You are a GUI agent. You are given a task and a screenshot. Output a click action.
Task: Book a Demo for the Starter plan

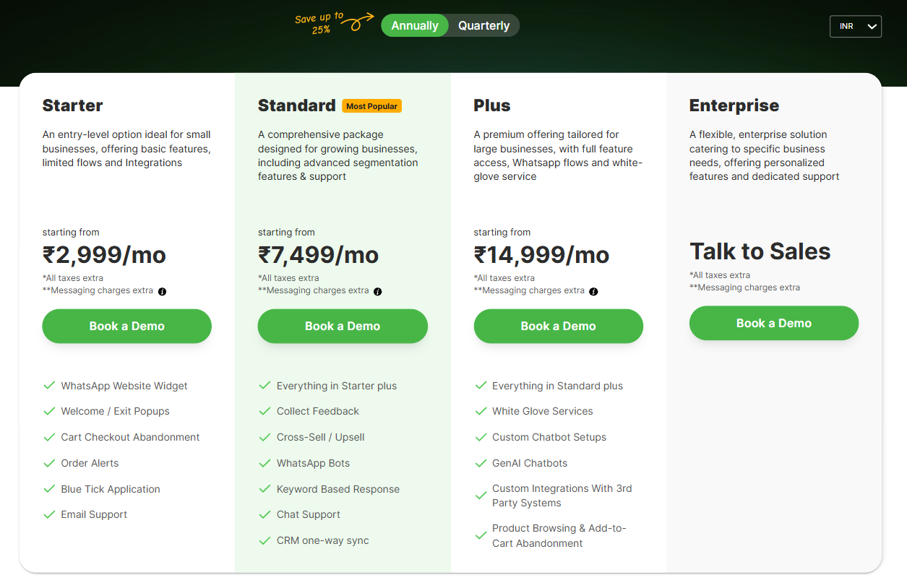click(x=126, y=326)
